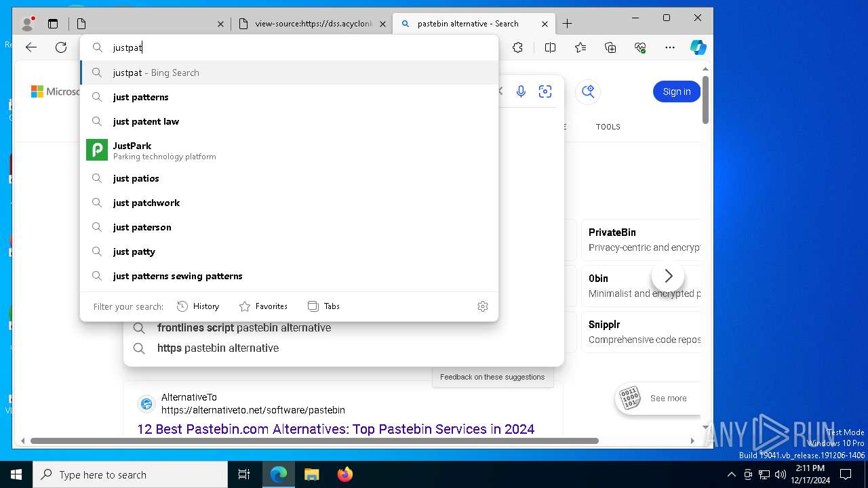Sign in to Bing

(677, 91)
